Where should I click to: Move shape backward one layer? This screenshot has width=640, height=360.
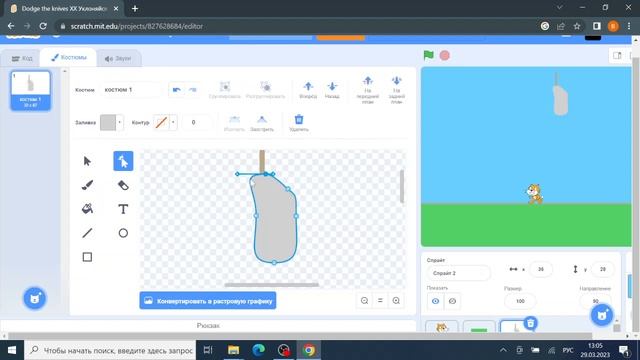(332, 86)
